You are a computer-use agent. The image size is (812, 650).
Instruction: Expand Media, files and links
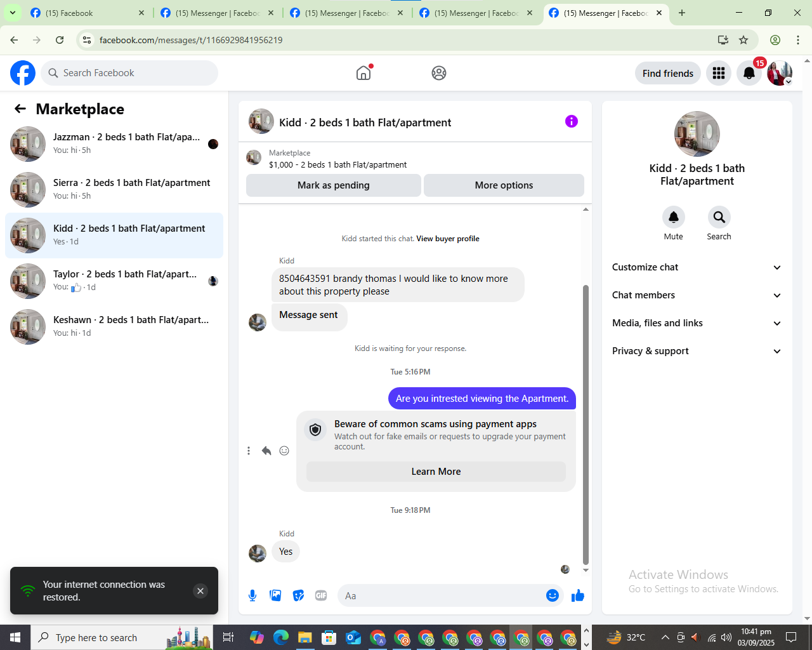pyautogui.click(x=697, y=323)
